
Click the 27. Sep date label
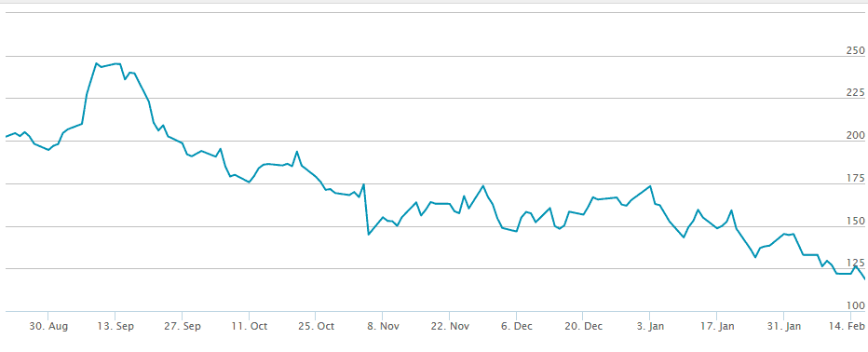pos(182,327)
